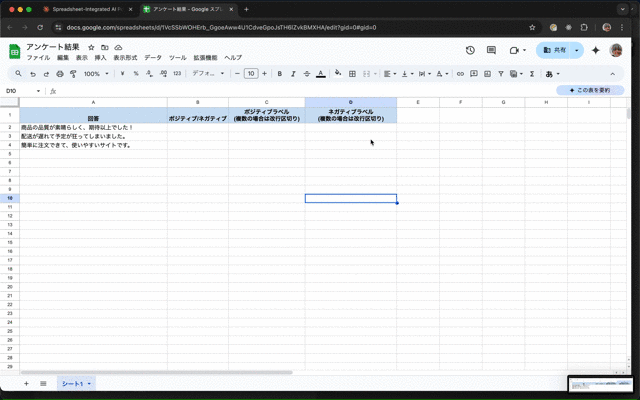The width and height of the screenshot is (640, 400).
Task: Open text wrapping dropdown
Action: pos(425,74)
